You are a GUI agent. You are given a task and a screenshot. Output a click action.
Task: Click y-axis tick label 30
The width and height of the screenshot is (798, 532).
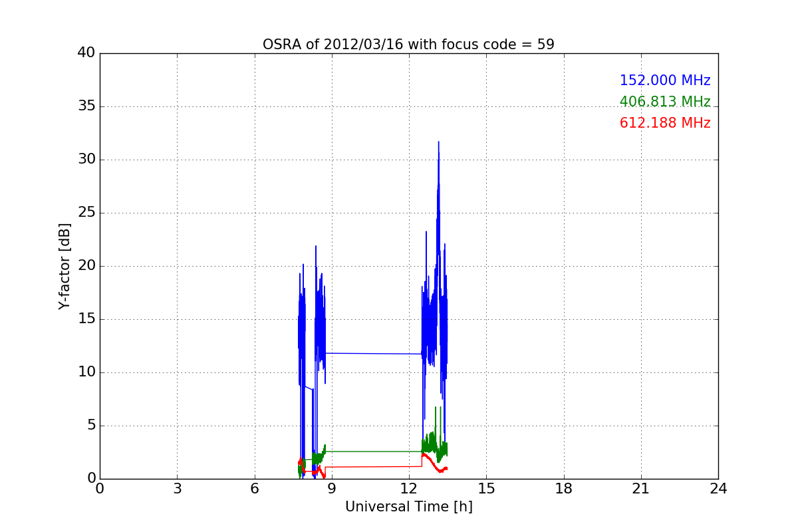point(86,160)
